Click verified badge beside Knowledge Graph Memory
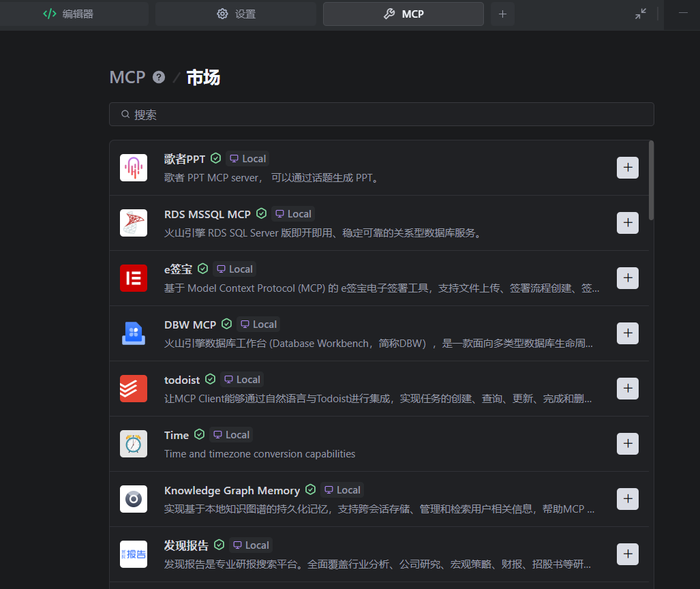Screen dimensions: 700x589 [311, 489]
